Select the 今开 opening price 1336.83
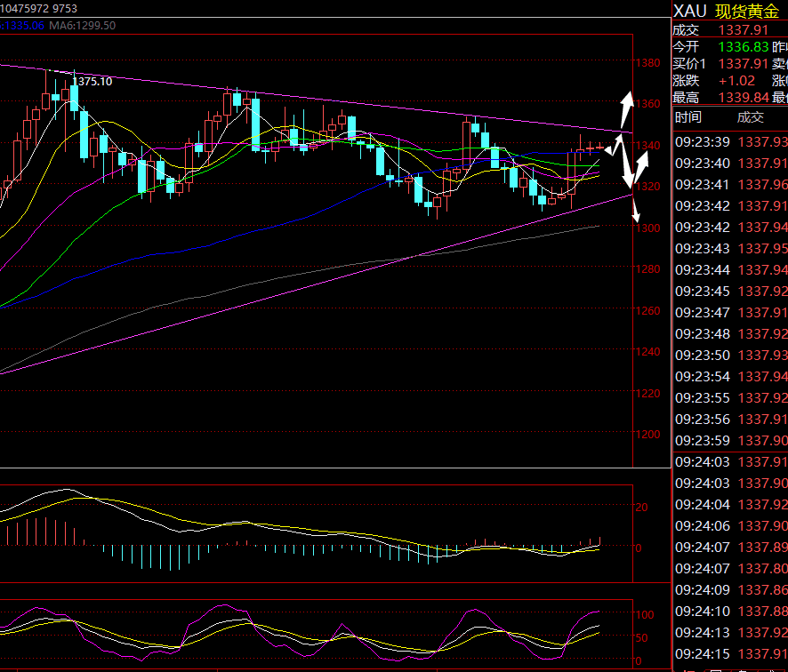This screenshot has height=672, width=788. (x=744, y=47)
